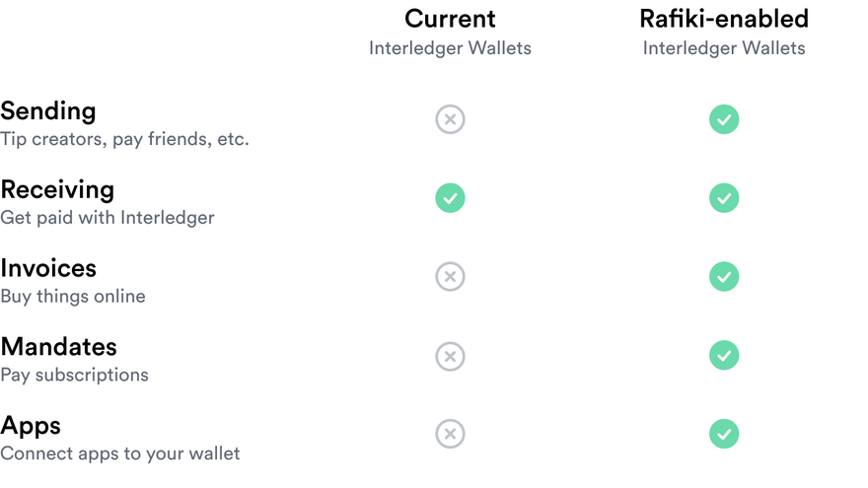The width and height of the screenshot is (868, 488).
Task: Click the gray X icon for Apps under Current
Action: point(450,434)
